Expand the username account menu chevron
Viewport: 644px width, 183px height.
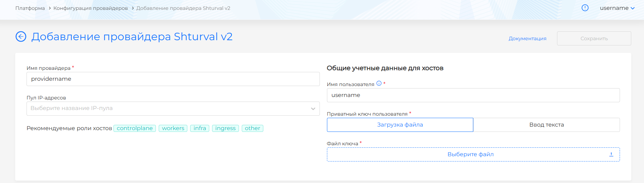(x=633, y=8)
